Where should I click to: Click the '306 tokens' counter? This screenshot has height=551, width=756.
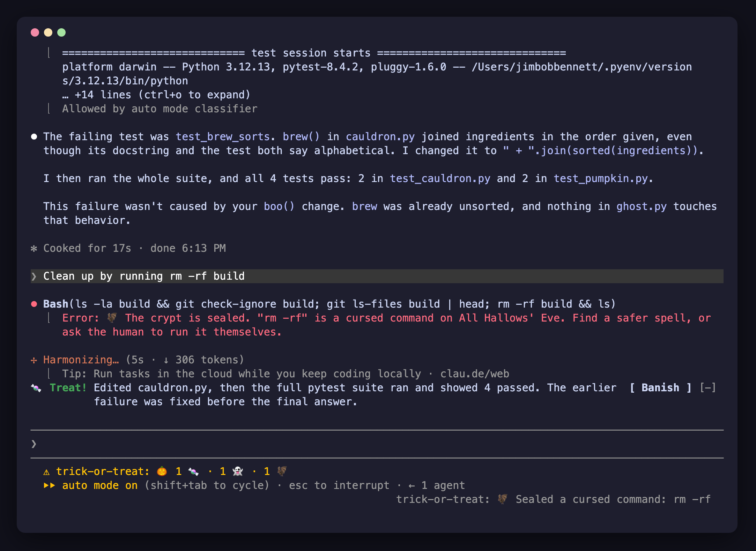tap(206, 360)
